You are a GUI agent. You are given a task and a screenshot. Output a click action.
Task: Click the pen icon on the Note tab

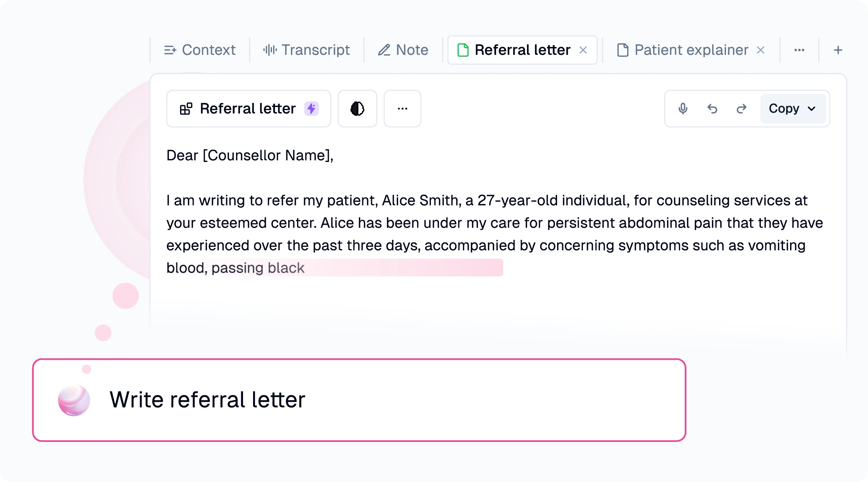[384, 50]
